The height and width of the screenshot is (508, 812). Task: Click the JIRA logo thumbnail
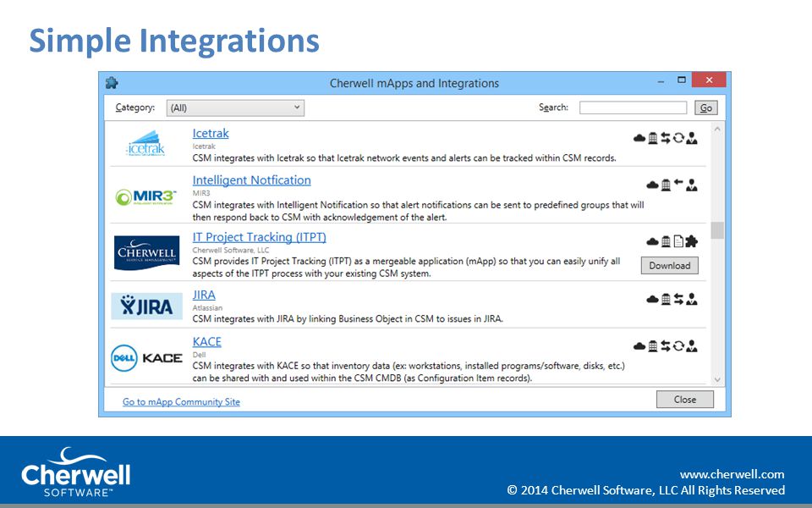coord(146,306)
